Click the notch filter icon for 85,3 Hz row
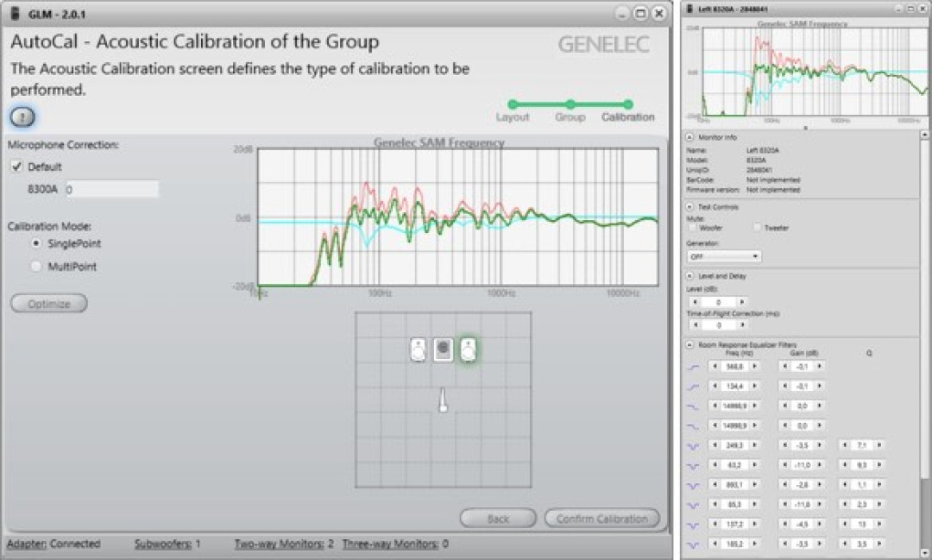The width and height of the screenshot is (932, 560). point(693,506)
